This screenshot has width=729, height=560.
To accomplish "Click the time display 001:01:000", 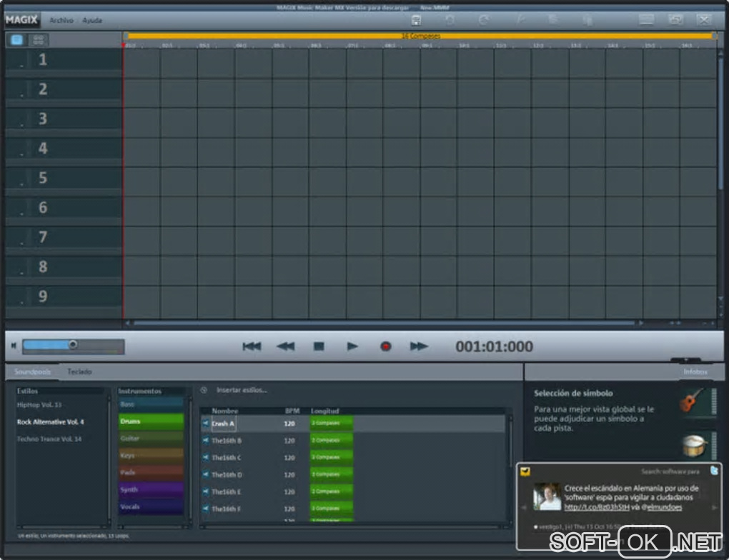I will click(494, 346).
